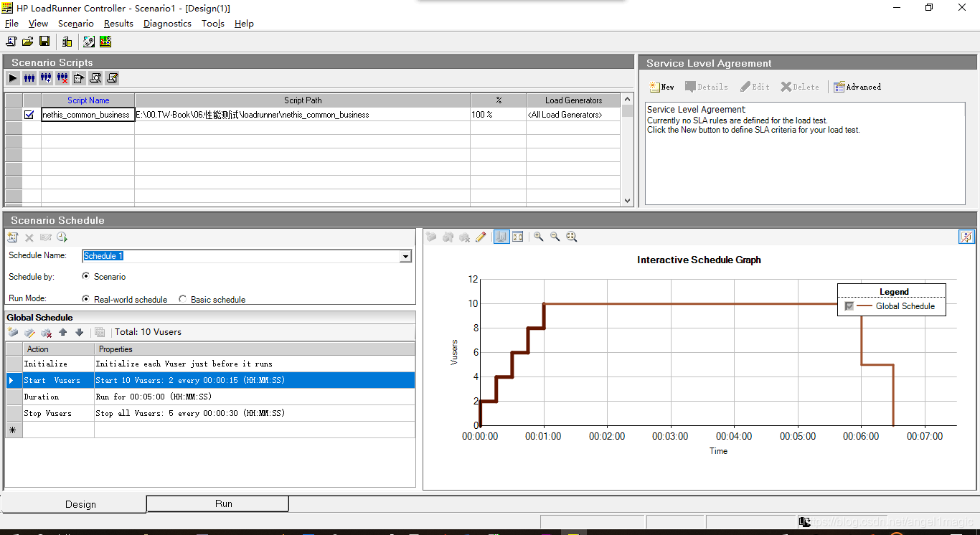Viewport: 980px width, 535px height.
Task: Reset zoom on the schedule graph
Action: click(x=572, y=237)
